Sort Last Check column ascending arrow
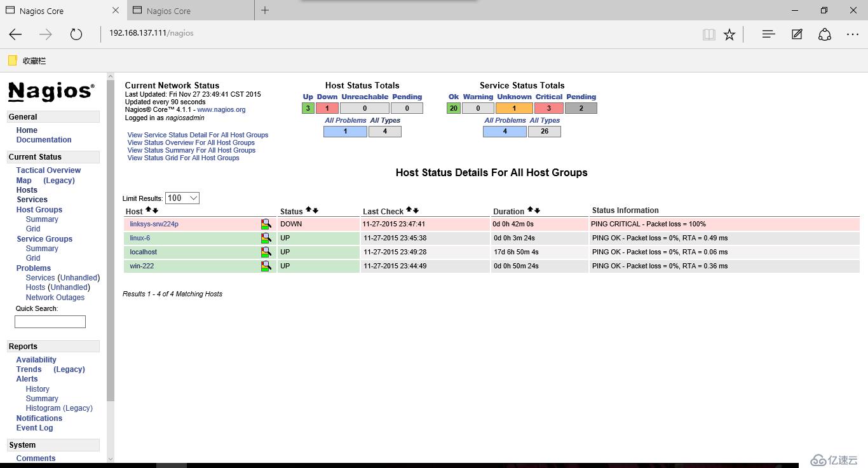Screen dimensions: 868x468 pos(409,210)
